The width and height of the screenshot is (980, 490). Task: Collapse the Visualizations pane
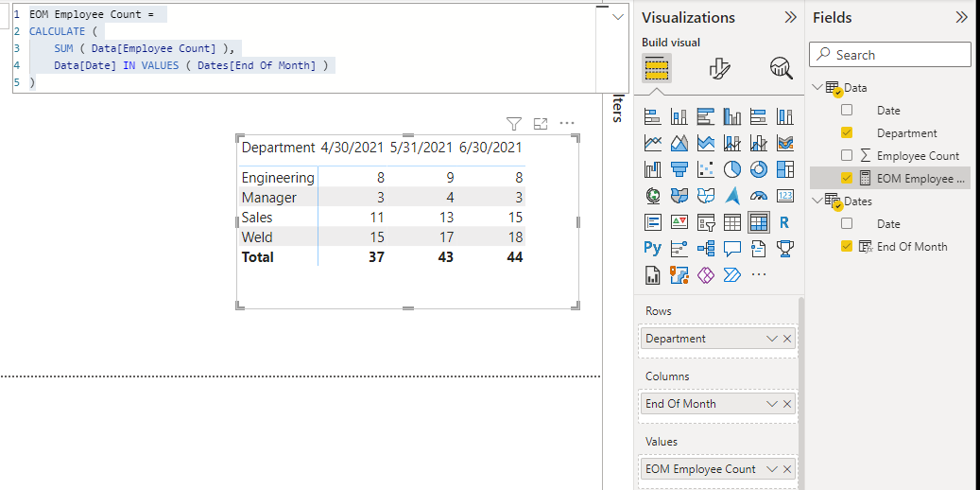pos(791,18)
